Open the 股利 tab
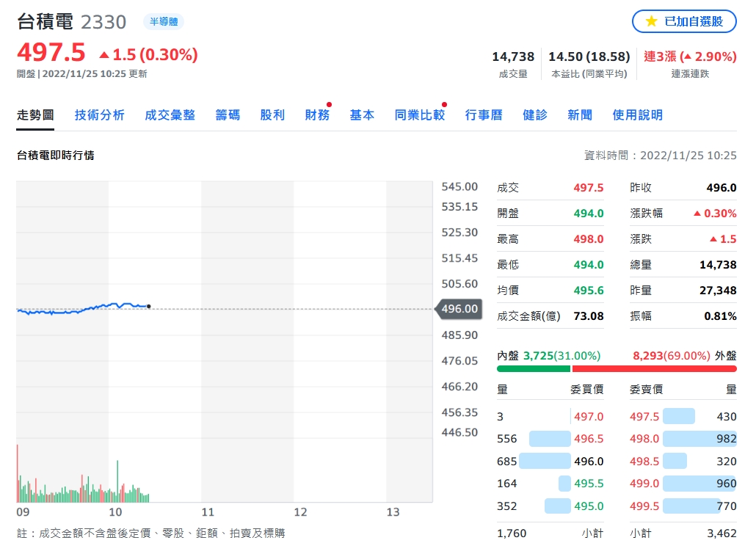This screenshot has width=756, height=554. (272, 114)
